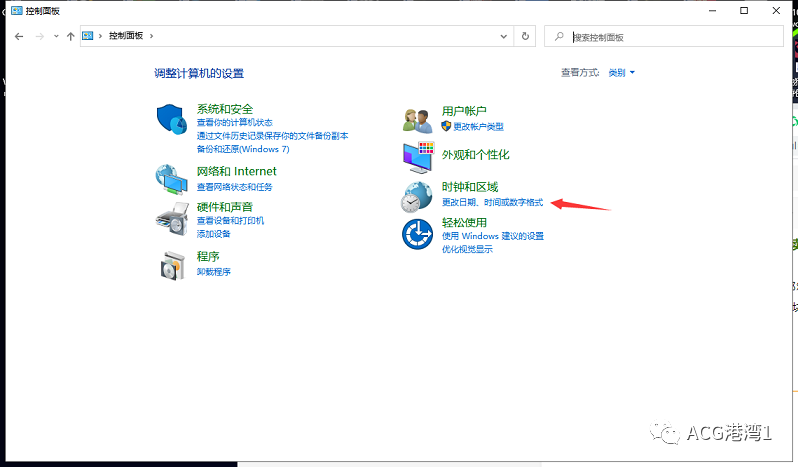Open the User Accounts people icon

coord(418,121)
